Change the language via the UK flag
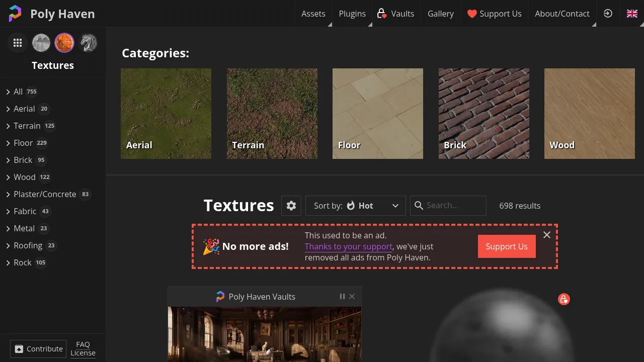This screenshot has width=644, height=362. pos(632,14)
